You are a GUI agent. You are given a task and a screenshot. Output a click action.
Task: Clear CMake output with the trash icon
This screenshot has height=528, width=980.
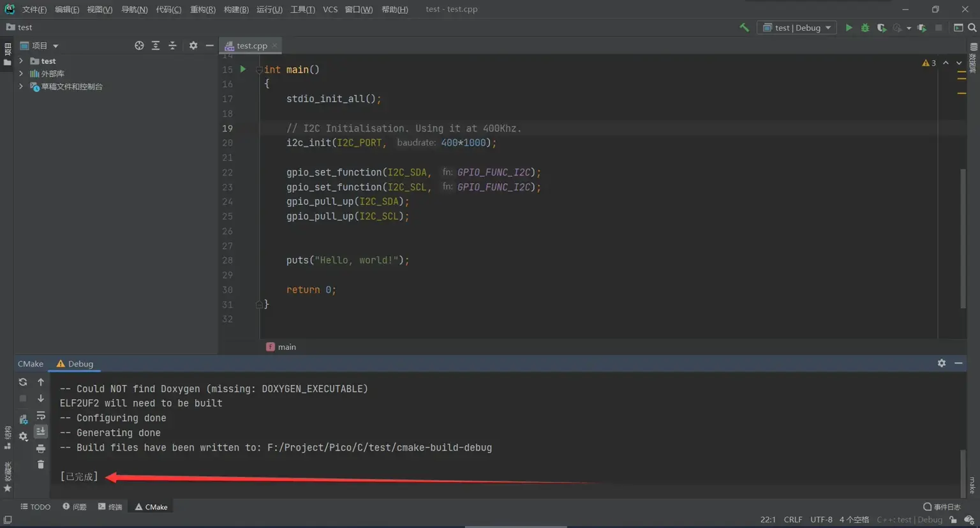point(41,464)
